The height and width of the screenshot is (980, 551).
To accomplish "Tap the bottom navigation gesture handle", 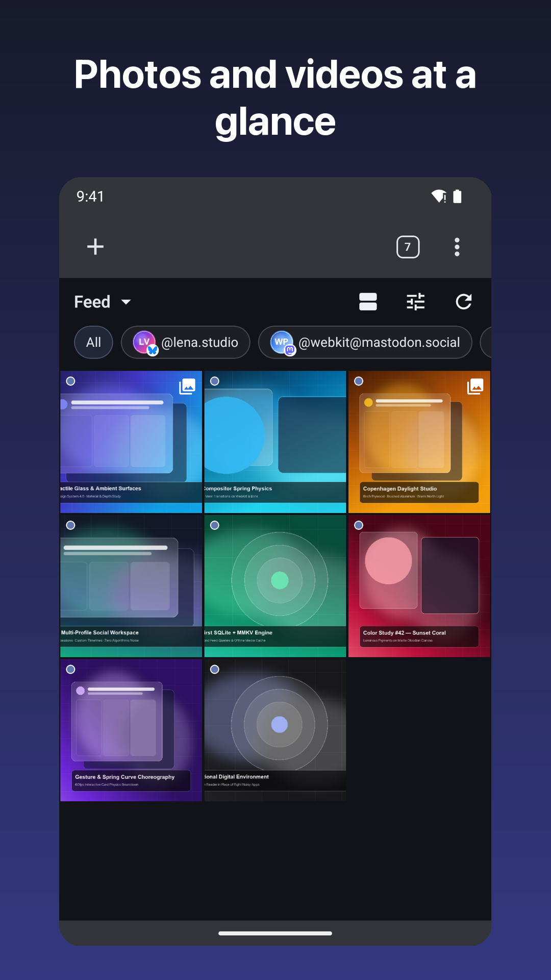I will (275, 933).
